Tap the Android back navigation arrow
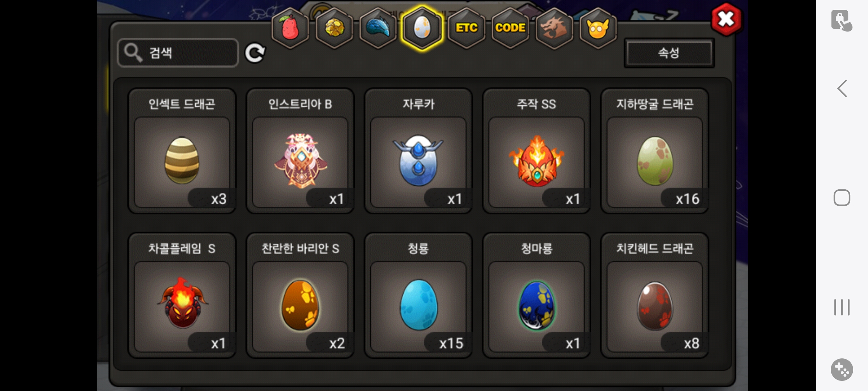868x391 pixels. (x=842, y=88)
